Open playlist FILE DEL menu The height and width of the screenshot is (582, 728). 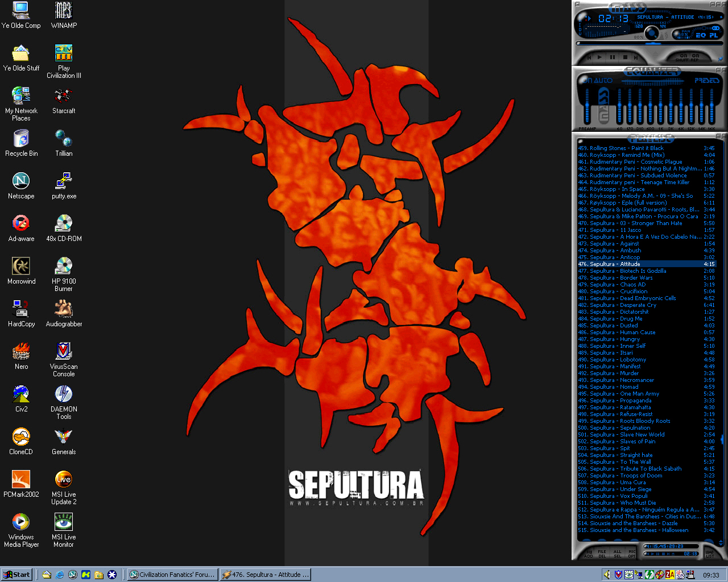click(x=602, y=554)
